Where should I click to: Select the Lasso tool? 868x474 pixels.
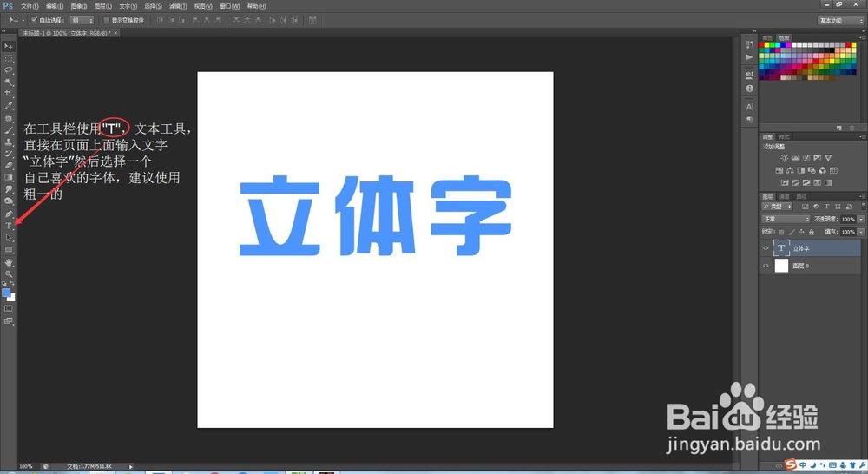(x=9, y=70)
